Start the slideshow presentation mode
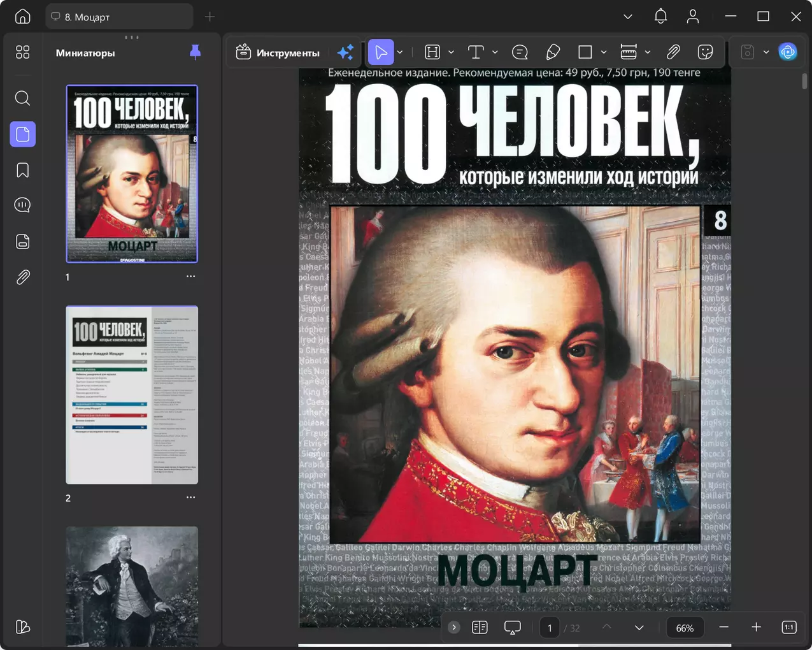This screenshot has height=650, width=812. 512,628
